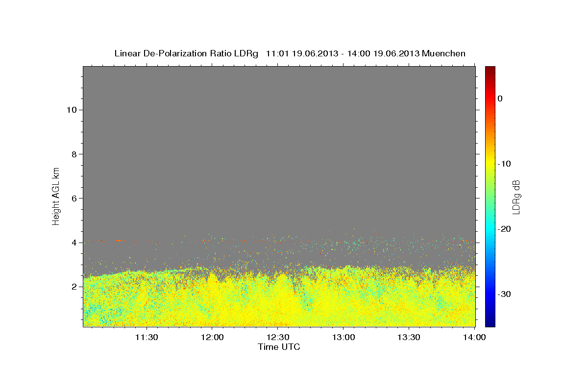Click the 'Time UTC' axis label
588x392 pixels.
pyautogui.click(x=279, y=347)
